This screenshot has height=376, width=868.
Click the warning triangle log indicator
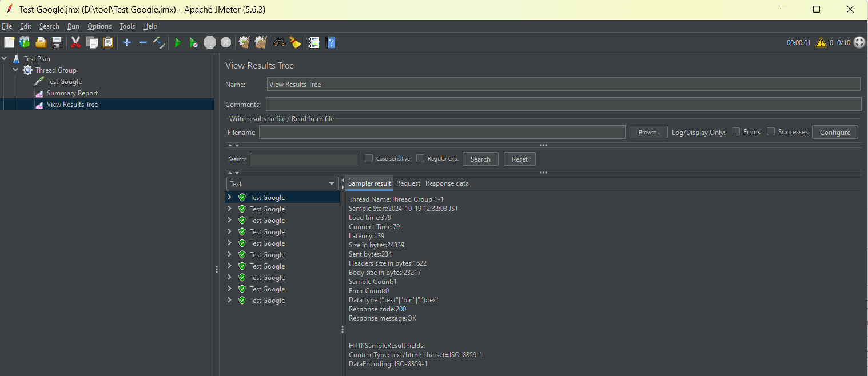[821, 42]
